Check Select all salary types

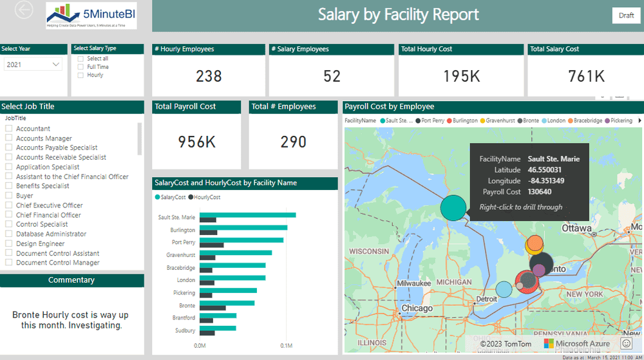click(80, 59)
